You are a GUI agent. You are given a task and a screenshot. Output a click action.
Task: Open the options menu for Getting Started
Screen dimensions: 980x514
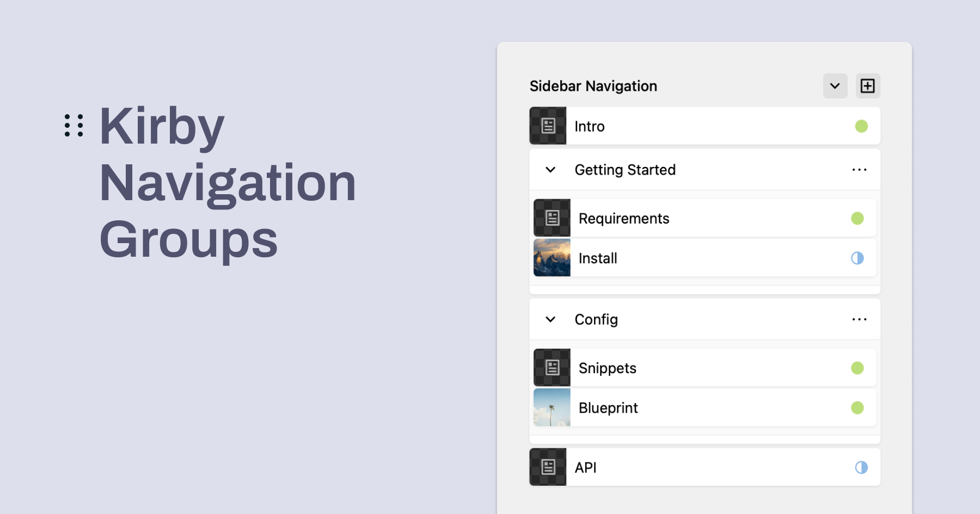pyautogui.click(x=859, y=169)
